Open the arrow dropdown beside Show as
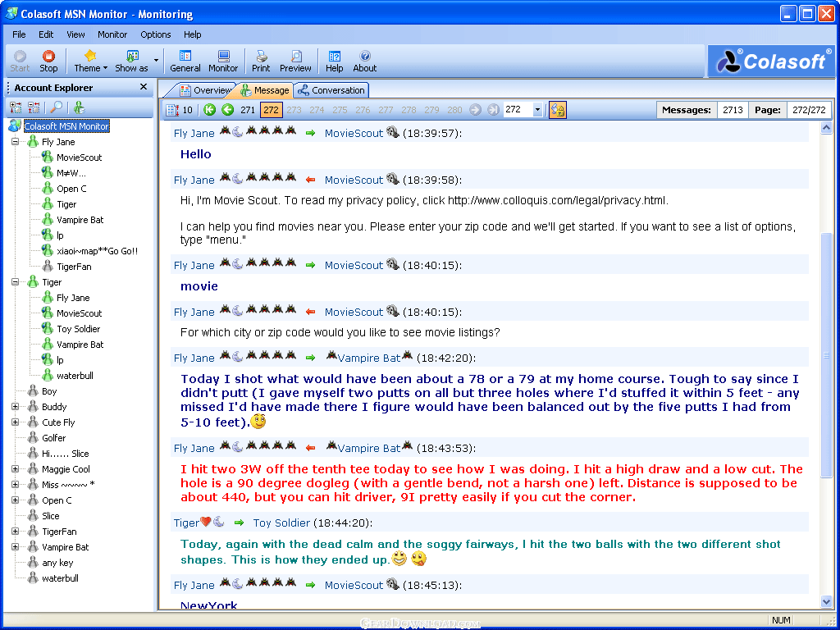The width and height of the screenshot is (840, 630). pos(156,61)
